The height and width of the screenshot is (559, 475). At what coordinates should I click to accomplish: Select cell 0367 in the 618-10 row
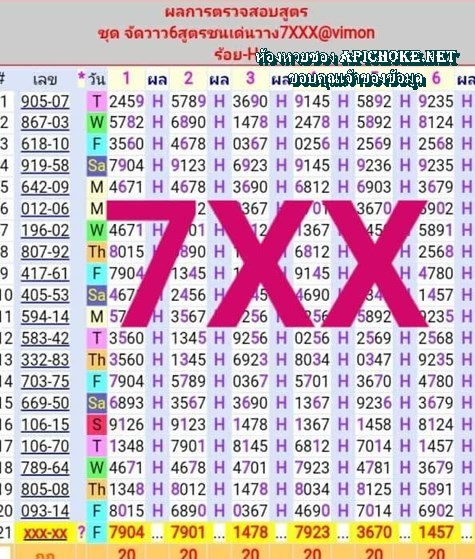(x=250, y=144)
